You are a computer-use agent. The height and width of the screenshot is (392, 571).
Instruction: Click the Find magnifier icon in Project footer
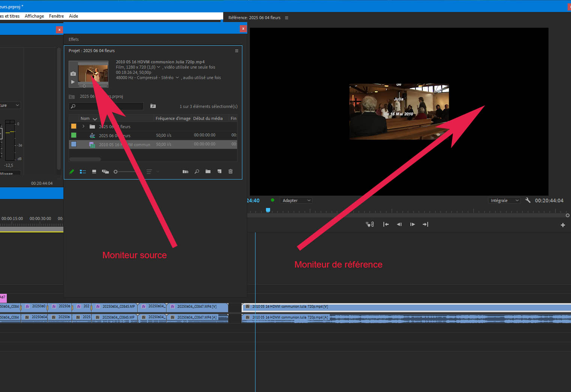tap(197, 172)
